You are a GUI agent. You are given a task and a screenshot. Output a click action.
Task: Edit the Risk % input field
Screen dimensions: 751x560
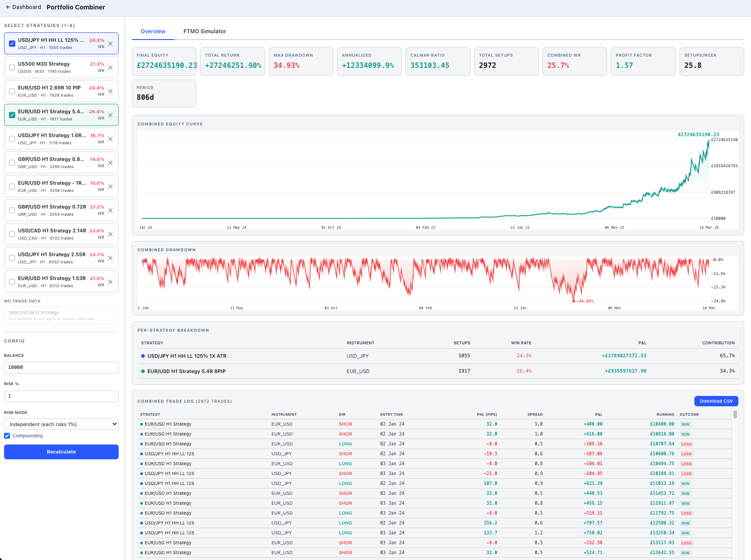tap(61, 396)
